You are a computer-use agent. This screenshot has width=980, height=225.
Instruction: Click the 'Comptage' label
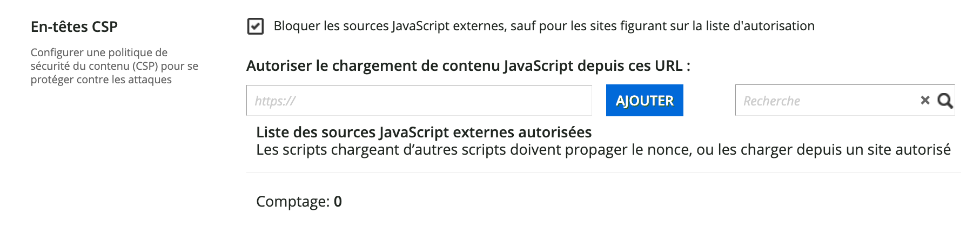[x=292, y=201]
